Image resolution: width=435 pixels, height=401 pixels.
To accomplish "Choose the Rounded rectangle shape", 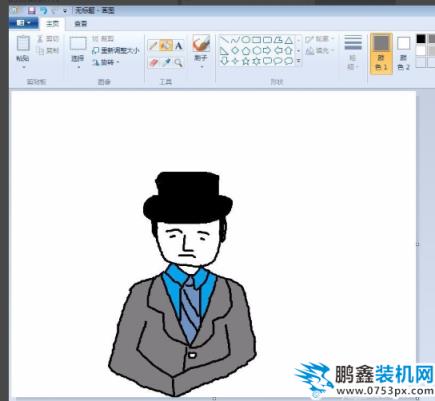I will 267,40.
